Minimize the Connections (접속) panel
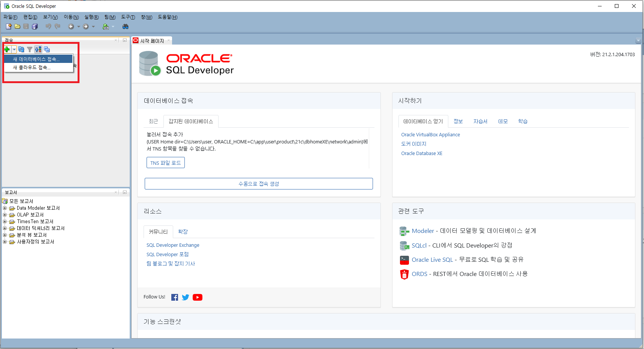The image size is (644, 349). 125,40
